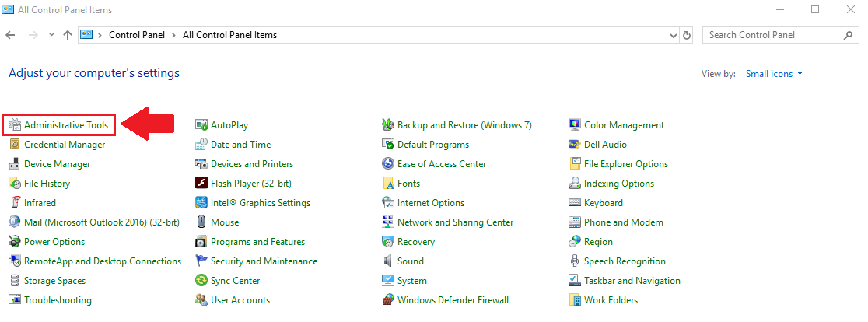Go back with the back arrow

pos(10,35)
